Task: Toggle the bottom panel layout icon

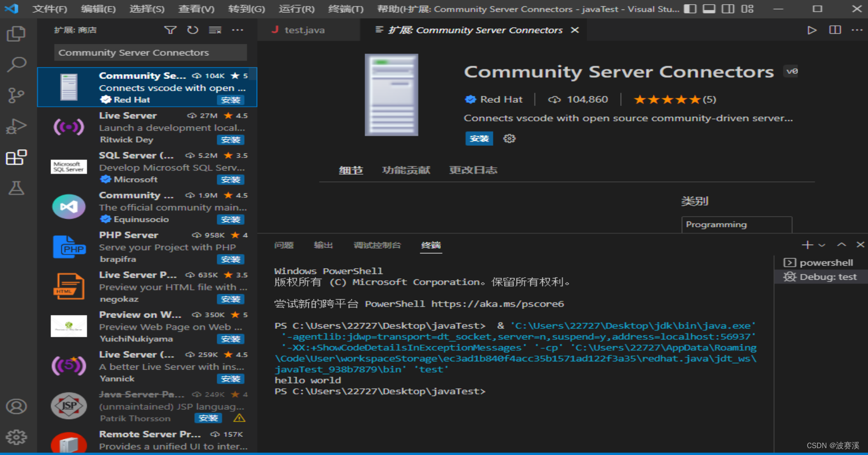Action: 709,9
